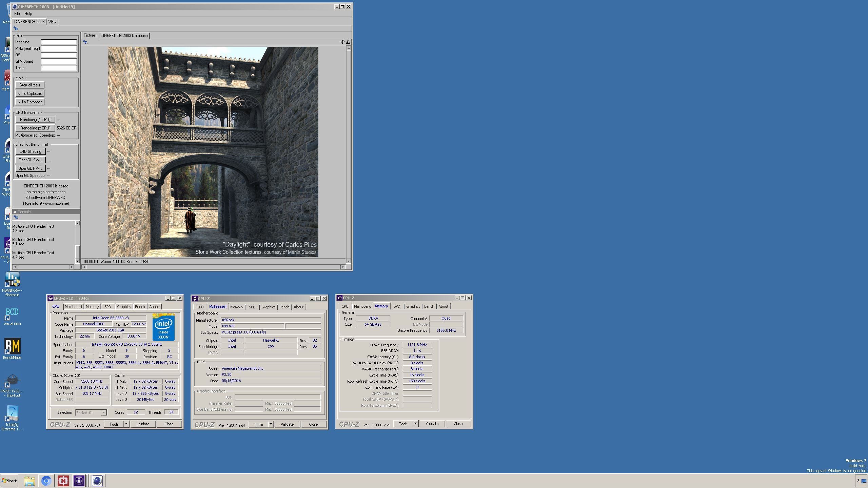
Task: Start the OpenGL SW-L test
Action: 31,160
